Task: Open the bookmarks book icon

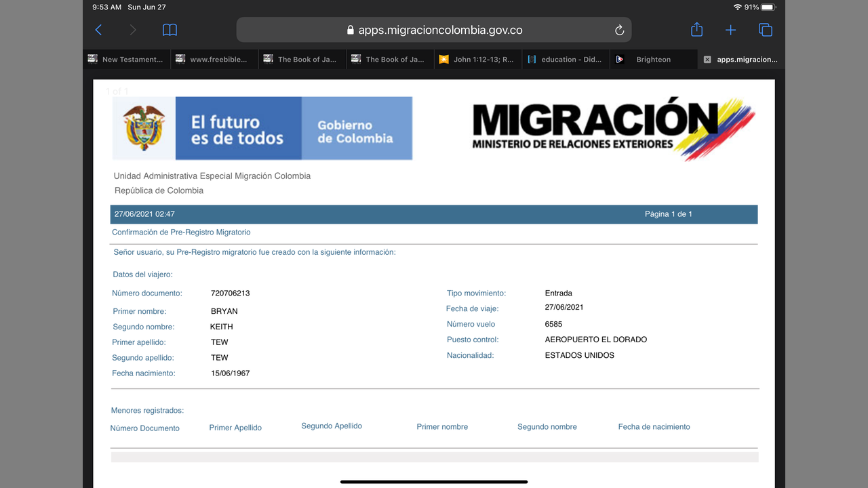Action: (x=170, y=30)
